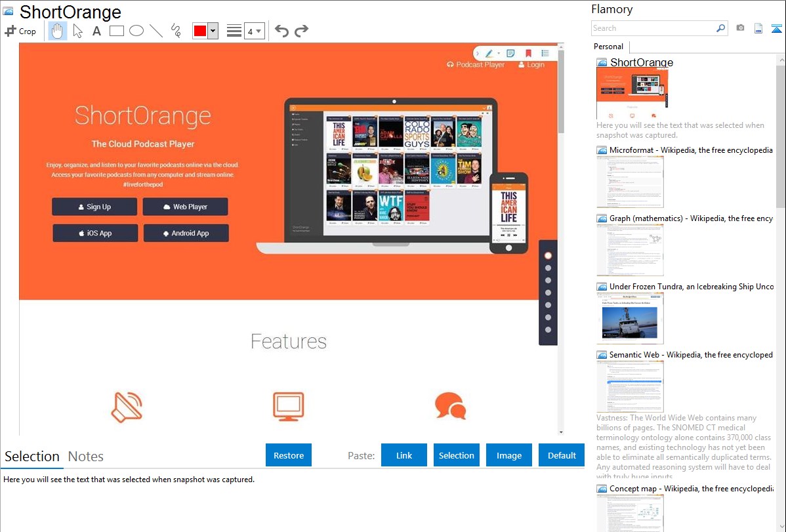
Task: Open the Graph (mathematics) snapshot thumbnail
Action: click(x=630, y=250)
